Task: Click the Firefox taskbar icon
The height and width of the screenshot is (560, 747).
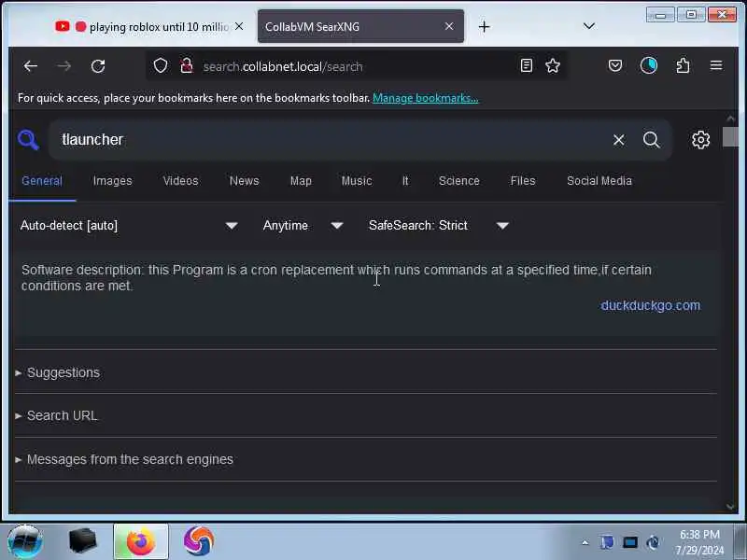Action: 141,542
